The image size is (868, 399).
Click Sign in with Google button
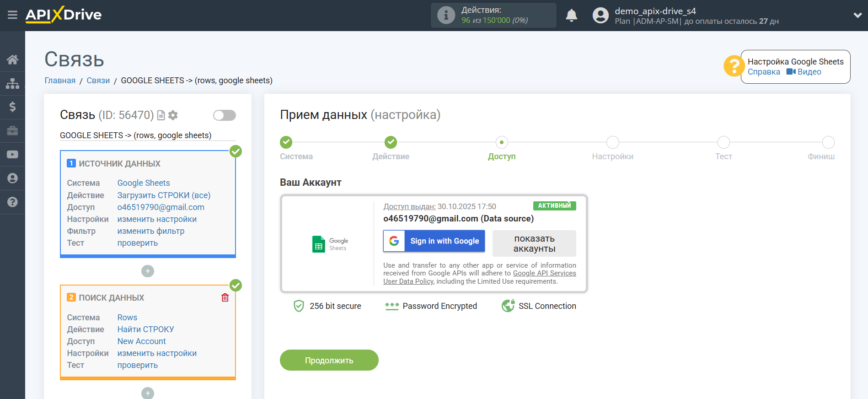434,241
